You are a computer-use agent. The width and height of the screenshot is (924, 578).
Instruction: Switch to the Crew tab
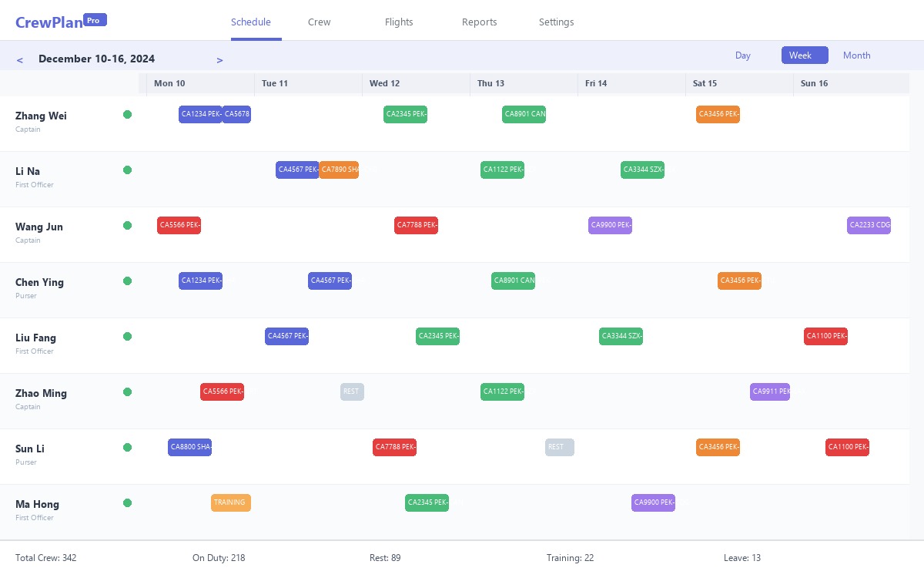coord(319,22)
